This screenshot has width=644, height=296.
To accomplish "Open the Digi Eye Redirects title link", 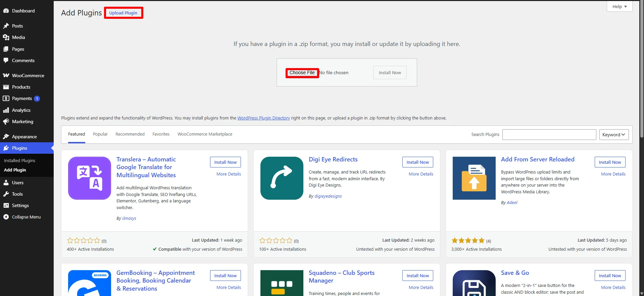I will click(333, 159).
